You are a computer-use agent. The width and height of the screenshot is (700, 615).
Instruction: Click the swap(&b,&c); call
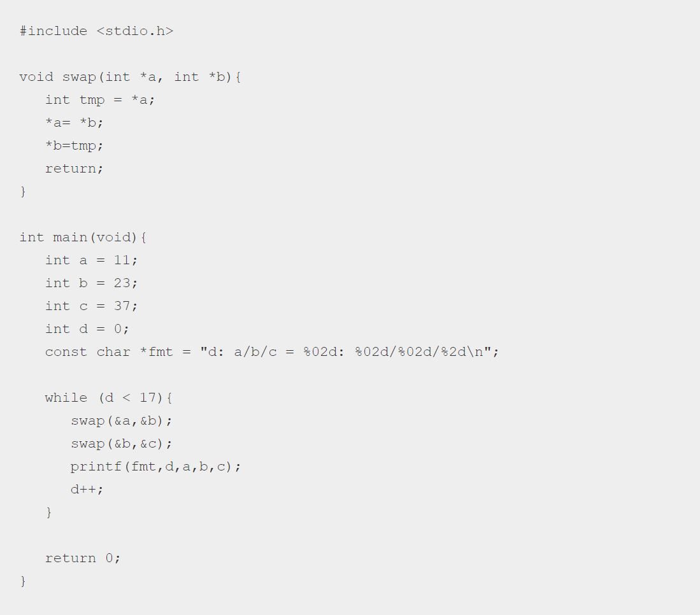[x=122, y=444]
